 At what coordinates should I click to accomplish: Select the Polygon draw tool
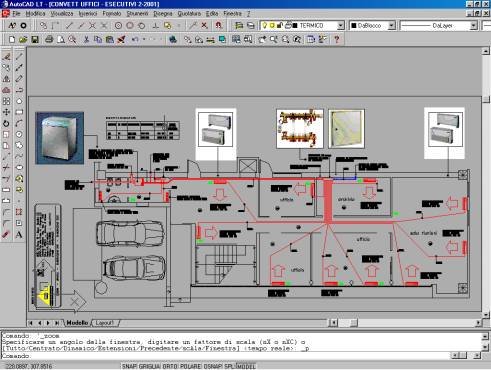tap(19, 101)
